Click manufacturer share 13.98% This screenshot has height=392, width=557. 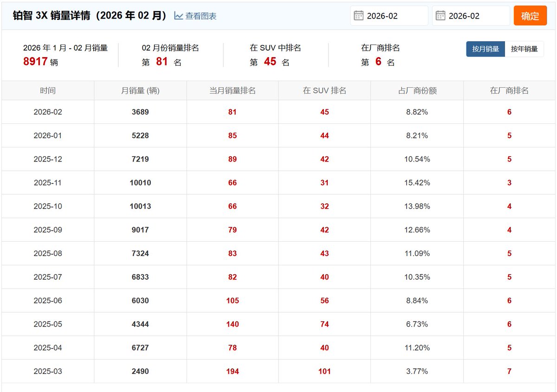(x=417, y=206)
